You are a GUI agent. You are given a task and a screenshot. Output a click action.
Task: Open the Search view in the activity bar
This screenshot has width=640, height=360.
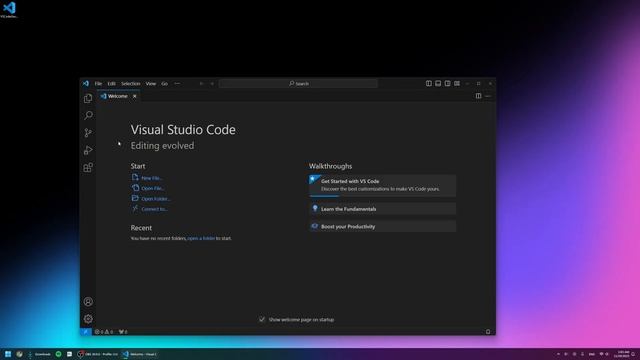88,116
